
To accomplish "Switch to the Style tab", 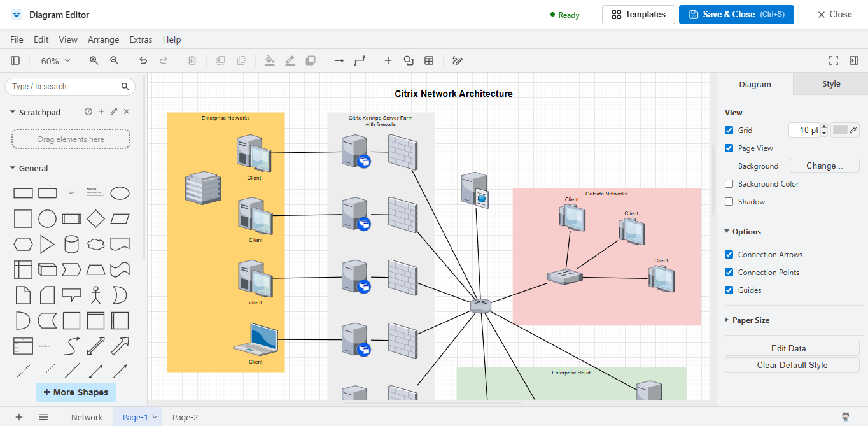I will click(830, 84).
